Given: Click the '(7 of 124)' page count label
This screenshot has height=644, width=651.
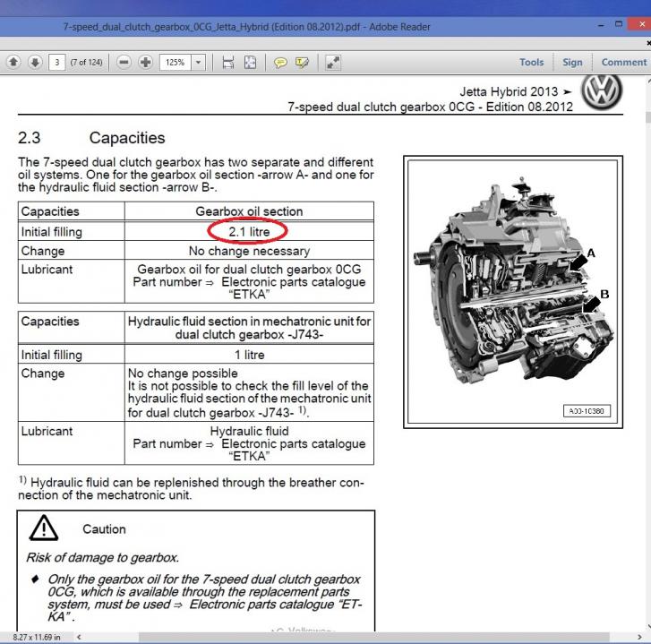Looking at the screenshot, I should 86,63.
